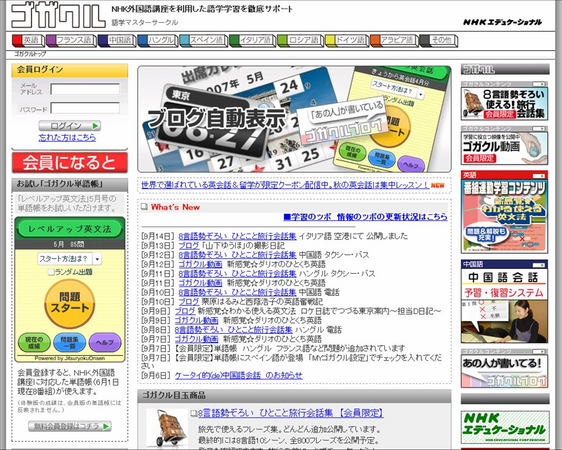Click the ブログ自動表示 main banner
The height and width of the screenshot is (450, 562).
pyautogui.click(x=294, y=119)
